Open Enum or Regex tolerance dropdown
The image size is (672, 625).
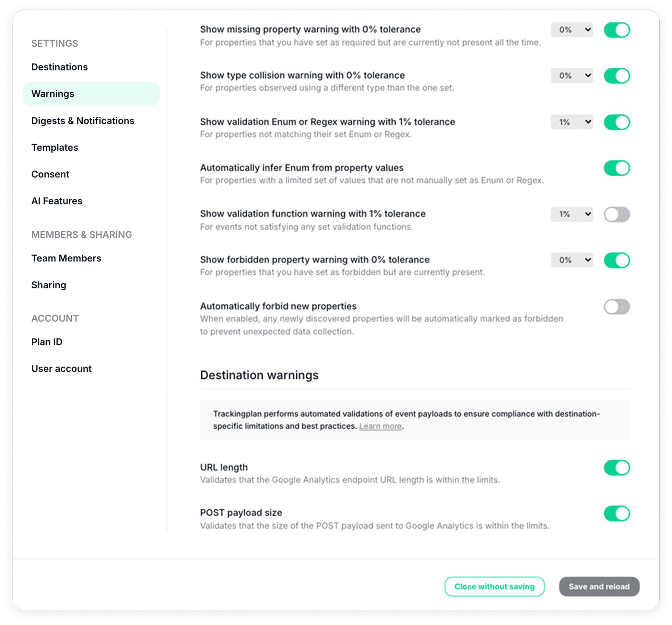click(572, 122)
